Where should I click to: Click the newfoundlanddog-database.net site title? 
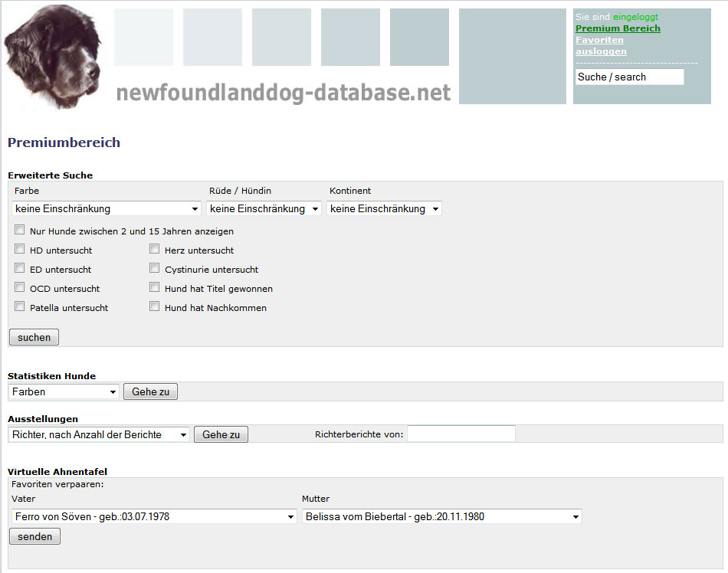283,93
